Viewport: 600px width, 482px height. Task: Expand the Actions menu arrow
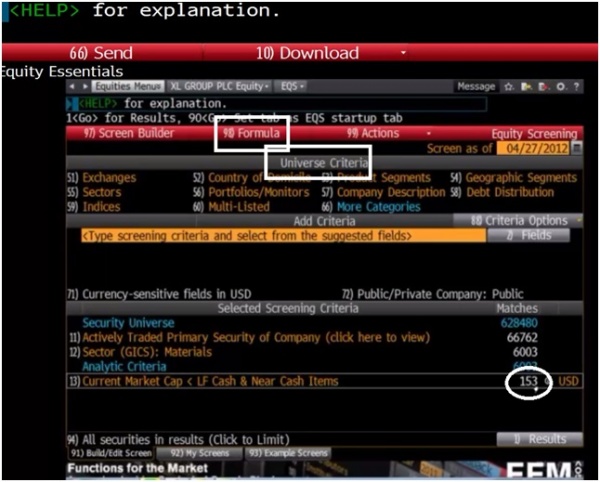pos(429,133)
